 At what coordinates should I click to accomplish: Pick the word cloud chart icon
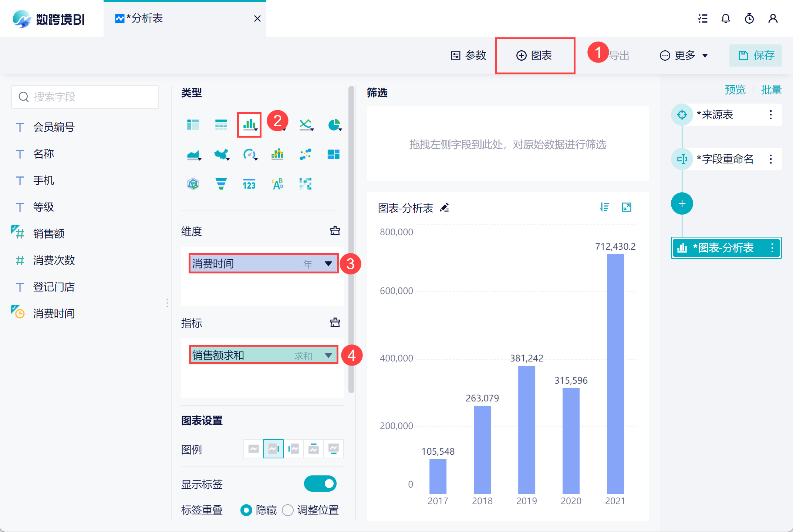point(277,183)
